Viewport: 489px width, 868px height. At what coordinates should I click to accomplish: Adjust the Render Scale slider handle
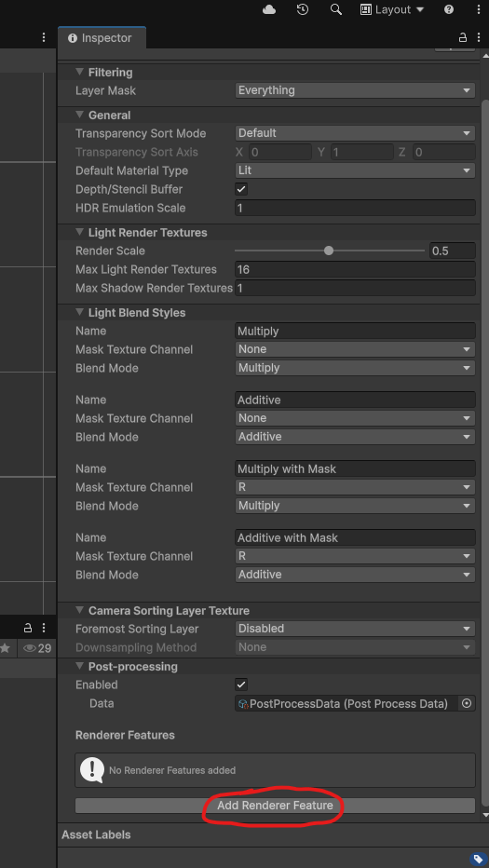coord(329,251)
